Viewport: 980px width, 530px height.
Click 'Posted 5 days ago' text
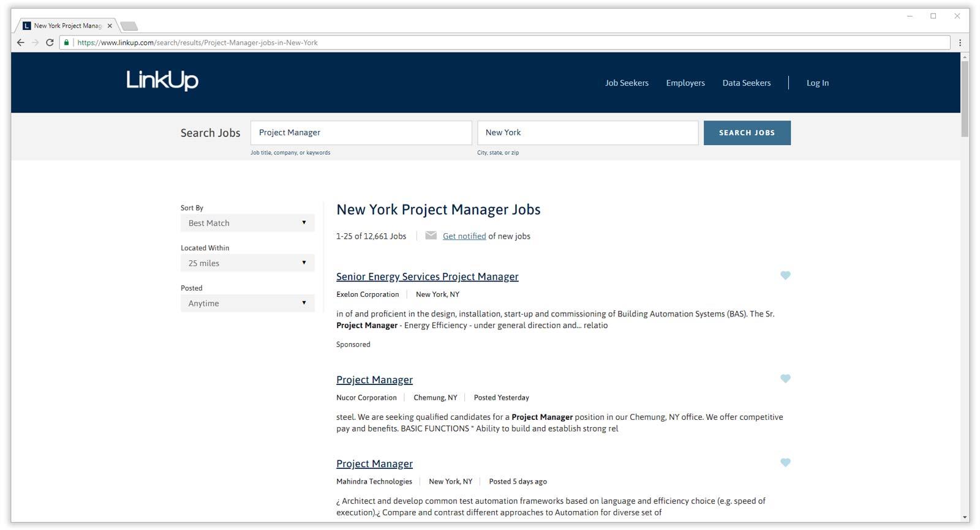point(518,482)
